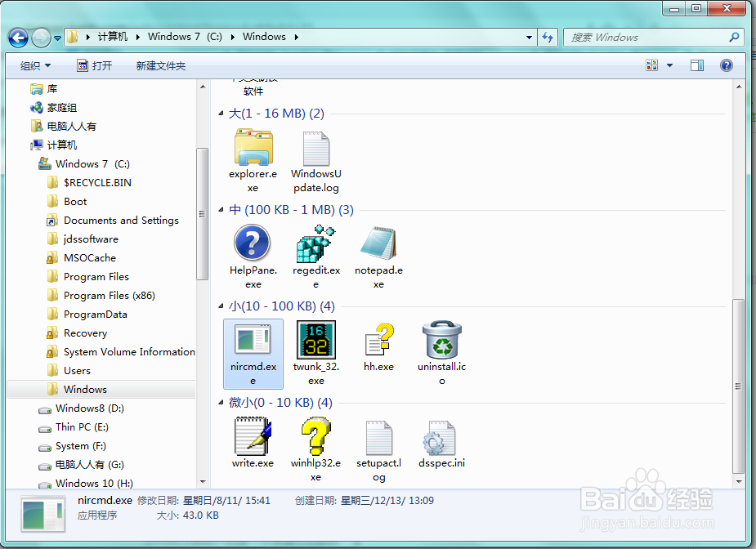Click Windows 7 (C:) breadcrumb segment
The image size is (756, 549).
185,37
